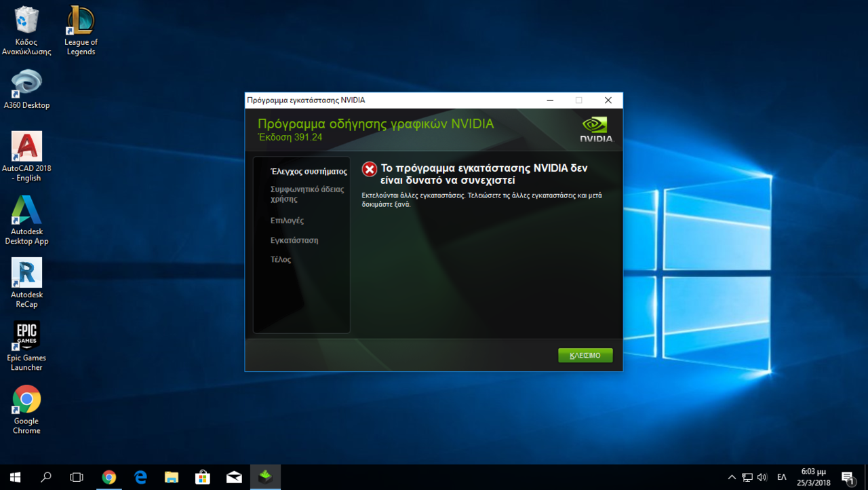
Task: Open Mail app from taskbar
Action: (234, 477)
